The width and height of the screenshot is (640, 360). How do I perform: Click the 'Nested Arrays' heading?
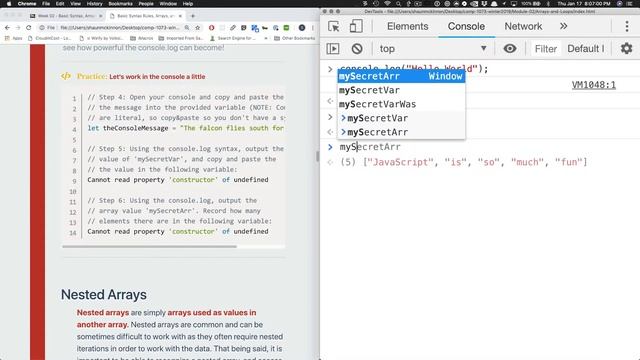(104, 295)
